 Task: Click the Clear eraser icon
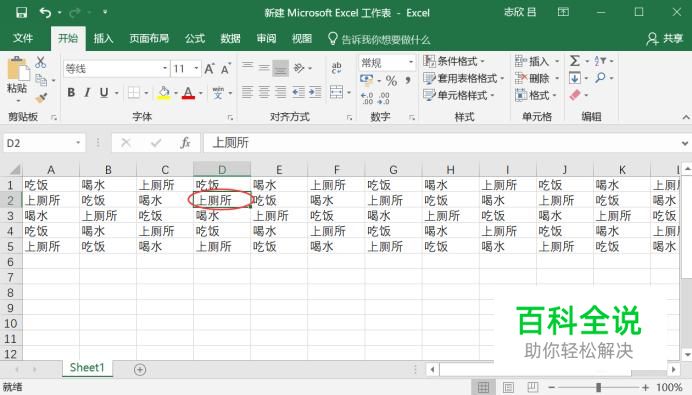[575, 95]
